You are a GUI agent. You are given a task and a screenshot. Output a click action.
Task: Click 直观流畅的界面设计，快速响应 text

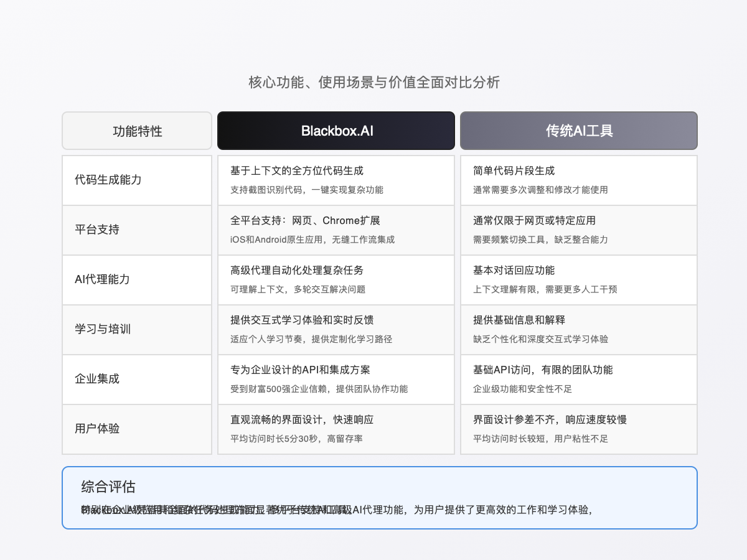coord(302,419)
